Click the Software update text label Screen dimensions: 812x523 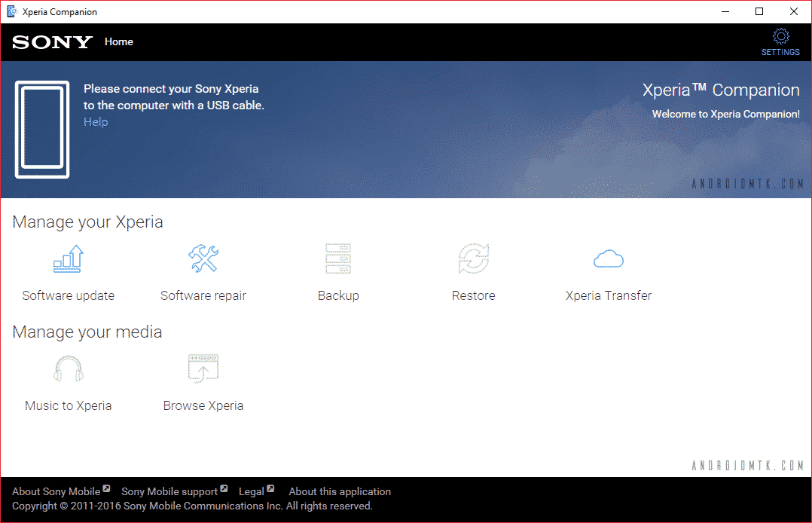pos(68,295)
